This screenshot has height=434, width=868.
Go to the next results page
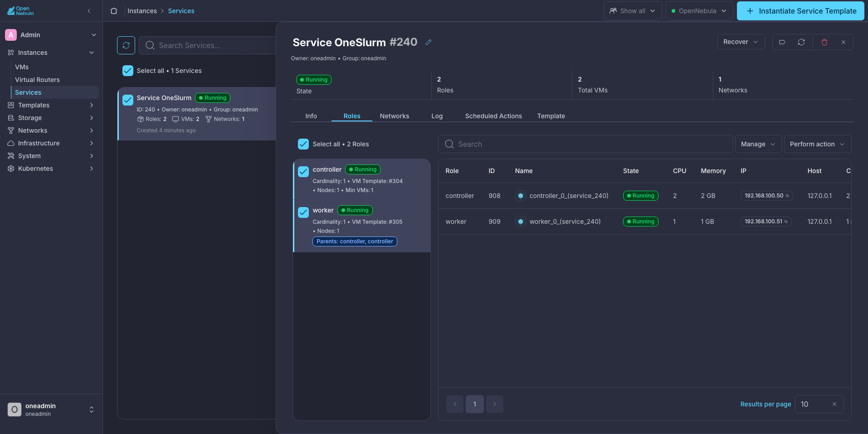pyautogui.click(x=495, y=404)
